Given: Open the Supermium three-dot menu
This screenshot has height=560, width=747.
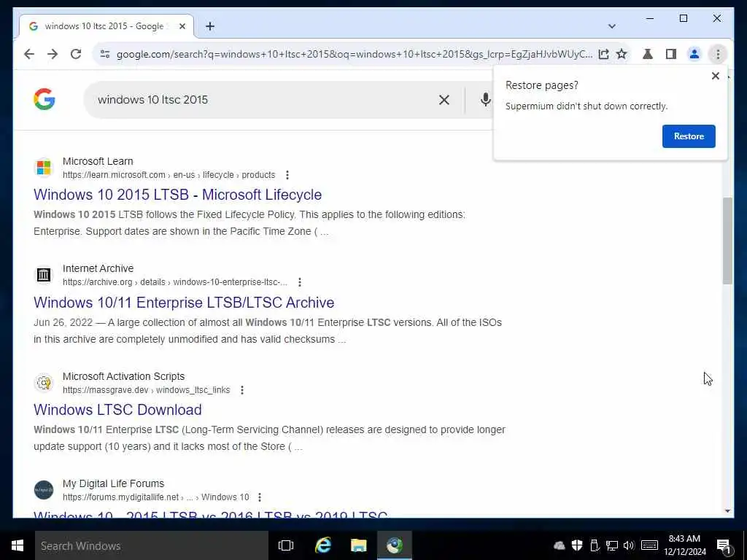Looking at the screenshot, I should (718, 54).
